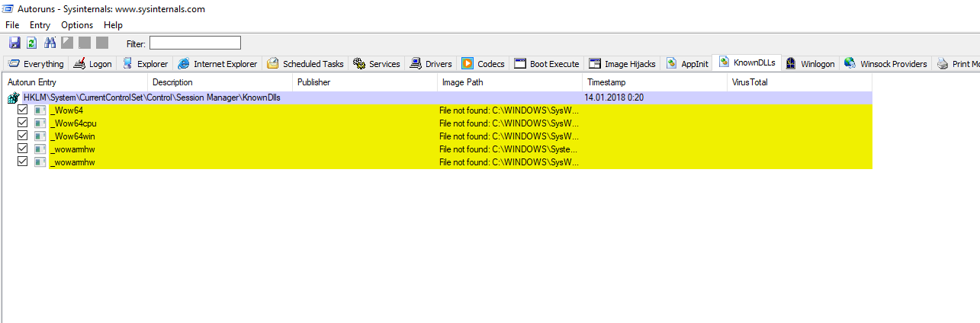This screenshot has width=980, height=323.
Task: Click the Find binoculars icon
Action: [x=50, y=43]
